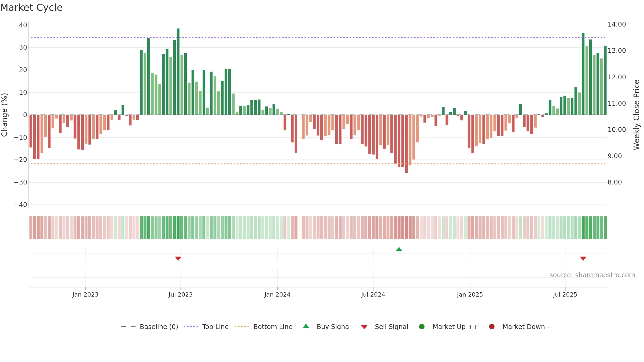Click the 8.00 tick on the price axis

click(615, 182)
